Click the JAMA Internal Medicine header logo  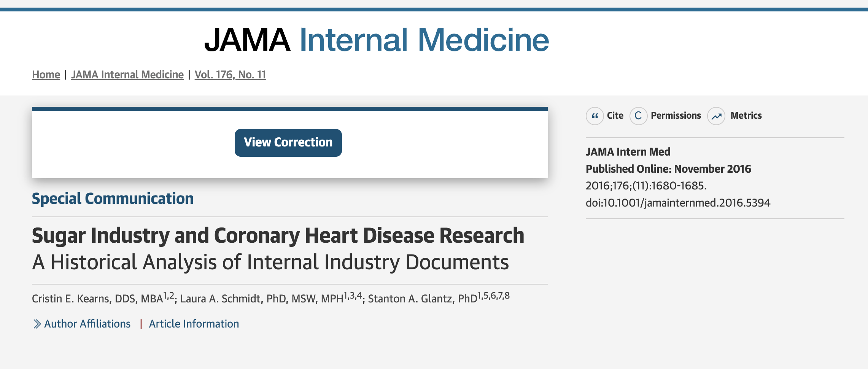coord(377,40)
